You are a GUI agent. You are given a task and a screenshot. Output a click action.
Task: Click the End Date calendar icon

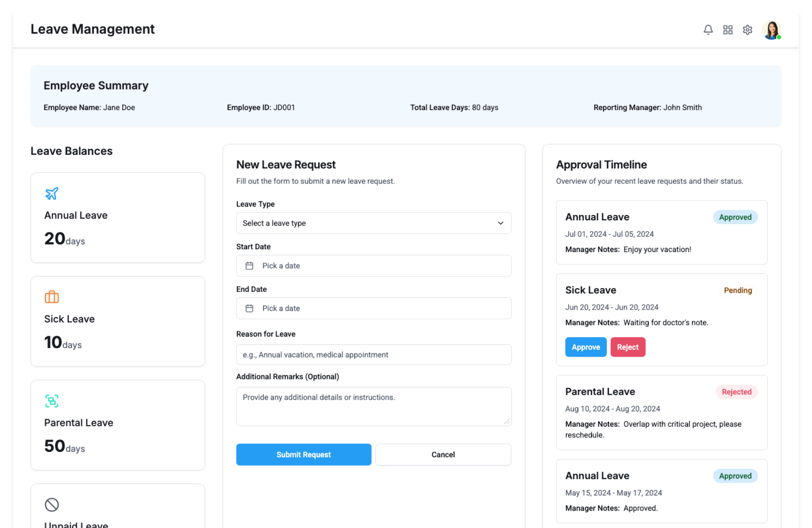[250, 308]
